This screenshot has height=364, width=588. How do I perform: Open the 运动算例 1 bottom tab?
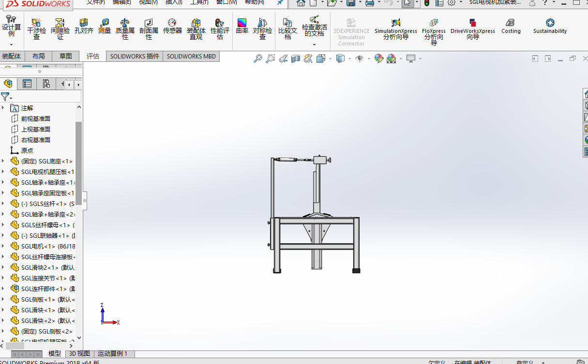coord(113,354)
